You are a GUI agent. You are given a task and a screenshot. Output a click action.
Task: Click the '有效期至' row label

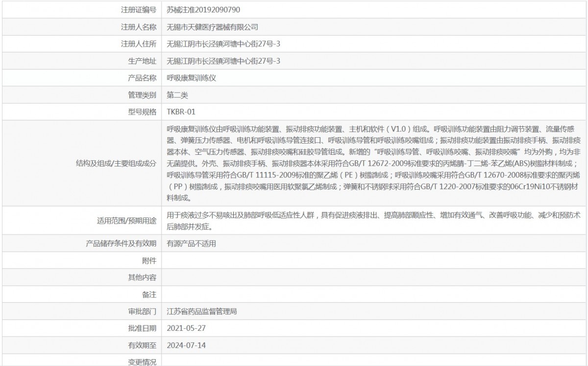142,345
